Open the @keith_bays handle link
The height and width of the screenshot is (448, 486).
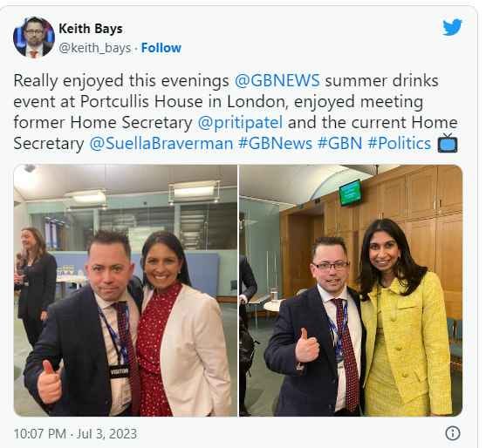pyautogui.click(x=94, y=48)
